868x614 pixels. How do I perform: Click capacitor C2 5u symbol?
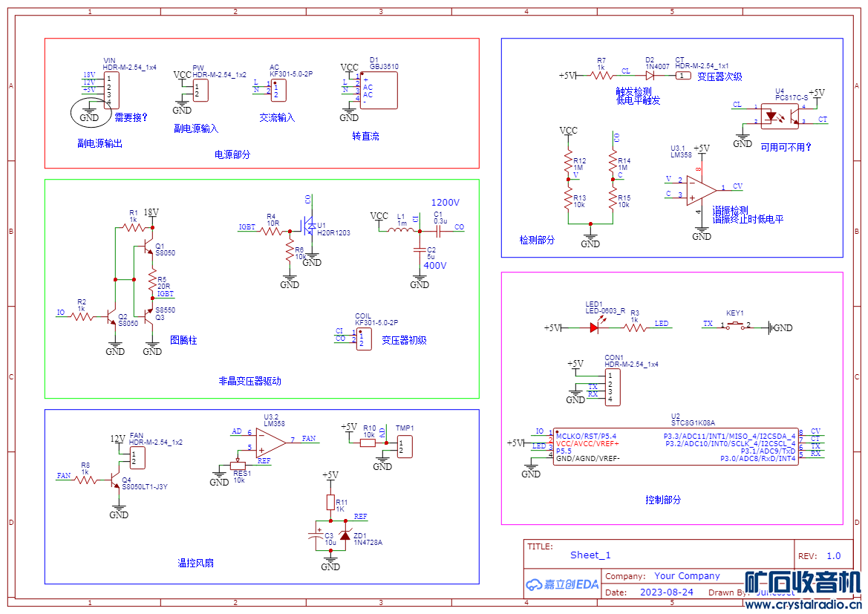[x=420, y=250]
